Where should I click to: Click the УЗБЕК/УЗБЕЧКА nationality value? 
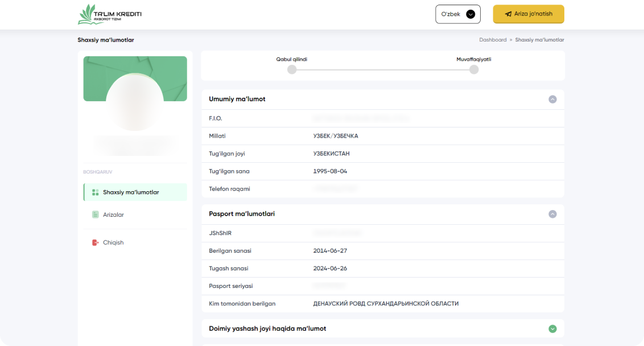(x=336, y=136)
